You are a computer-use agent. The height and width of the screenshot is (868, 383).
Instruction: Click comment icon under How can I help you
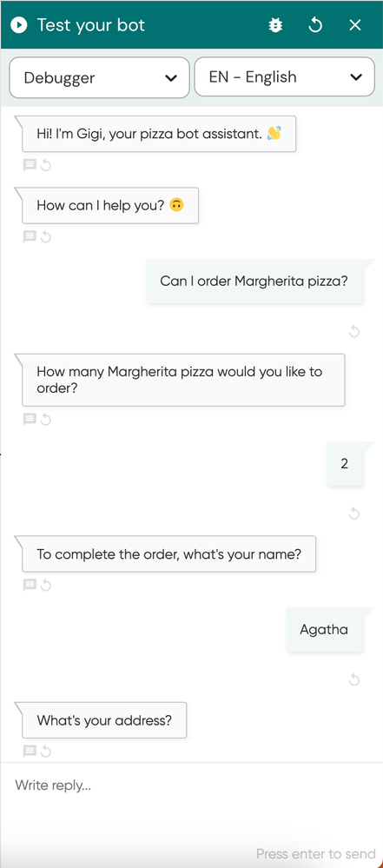(30, 237)
